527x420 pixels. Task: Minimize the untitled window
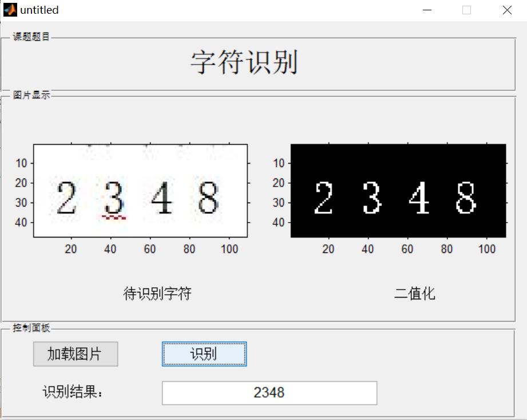(427, 10)
